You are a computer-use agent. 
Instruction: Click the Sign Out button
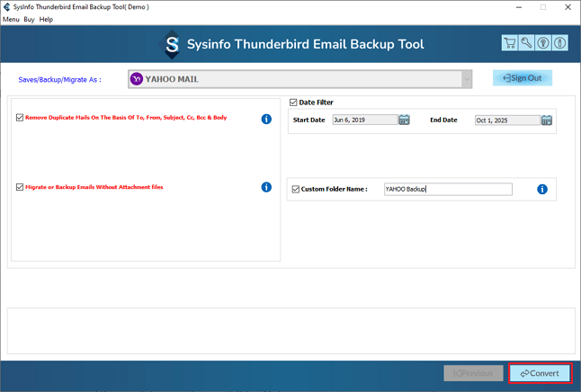523,78
